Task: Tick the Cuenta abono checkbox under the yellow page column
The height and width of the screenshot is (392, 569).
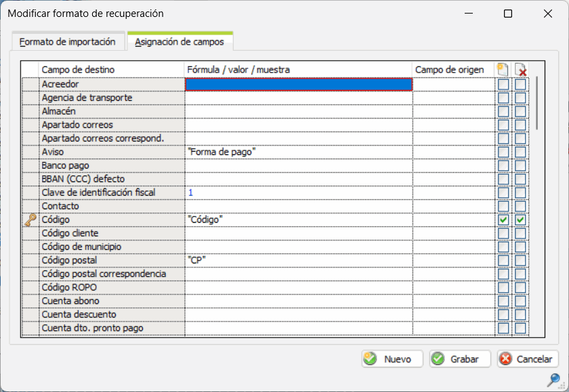Action: tap(503, 301)
